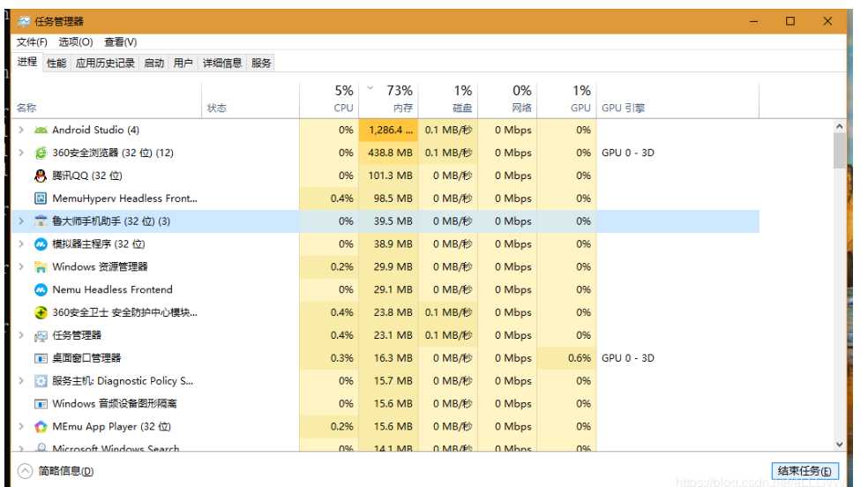868x487 pixels.
Task: Maximize the Task Manager window
Action: coord(790,21)
